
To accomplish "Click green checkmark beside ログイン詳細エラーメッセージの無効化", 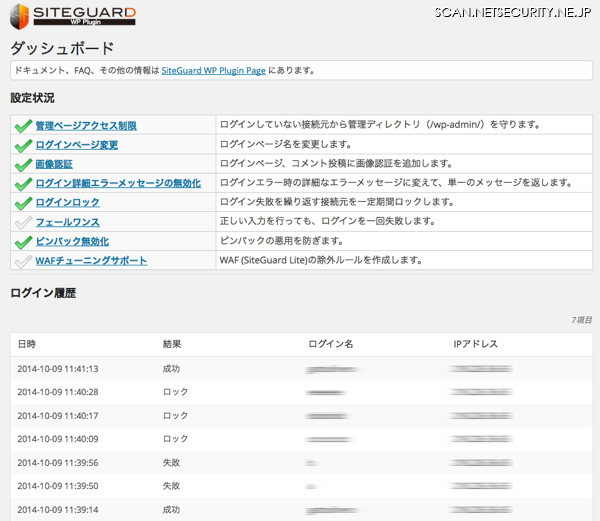I will (x=23, y=183).
